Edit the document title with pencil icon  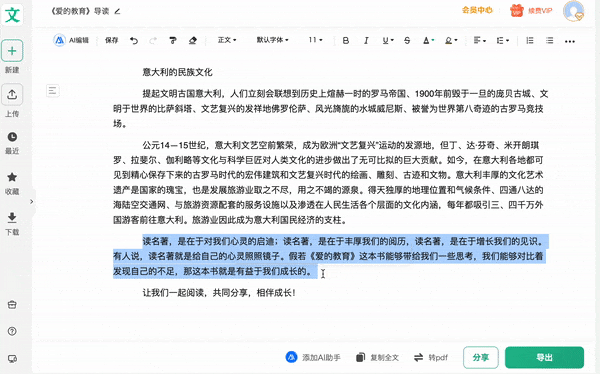[117, 11]
